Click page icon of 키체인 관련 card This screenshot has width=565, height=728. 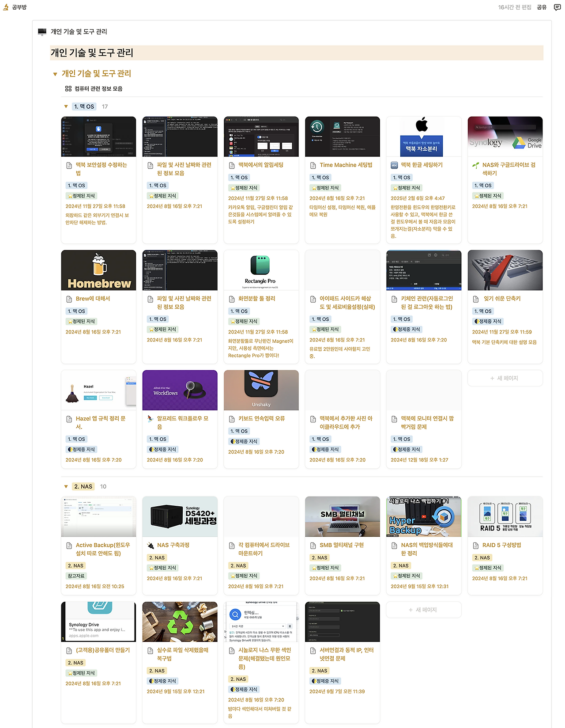click(394, 299)
